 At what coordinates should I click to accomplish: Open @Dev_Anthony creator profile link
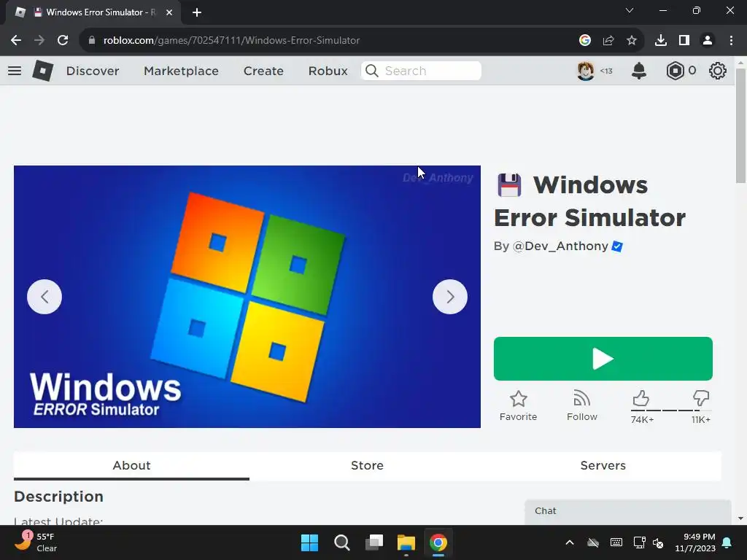560,246
